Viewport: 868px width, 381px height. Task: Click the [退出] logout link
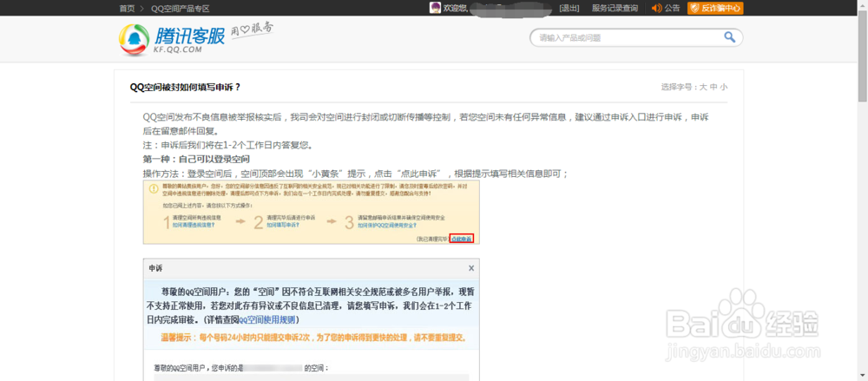[x=569, y=8]
